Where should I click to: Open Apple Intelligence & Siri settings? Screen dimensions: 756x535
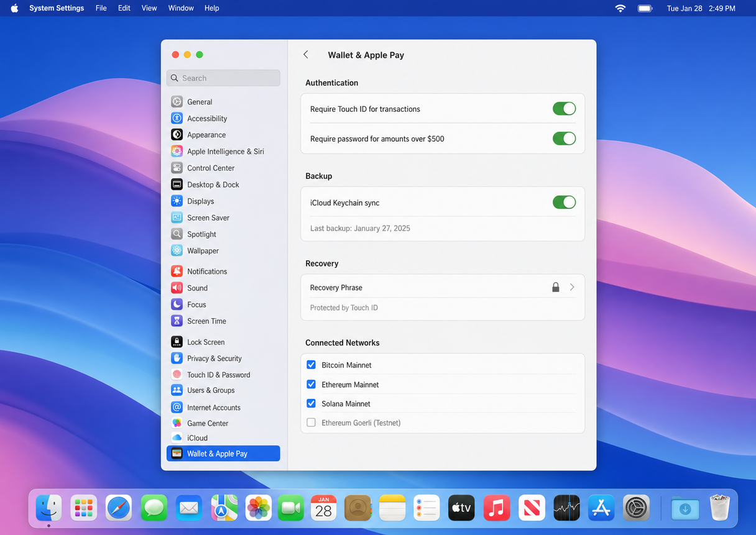coord(223,152)
